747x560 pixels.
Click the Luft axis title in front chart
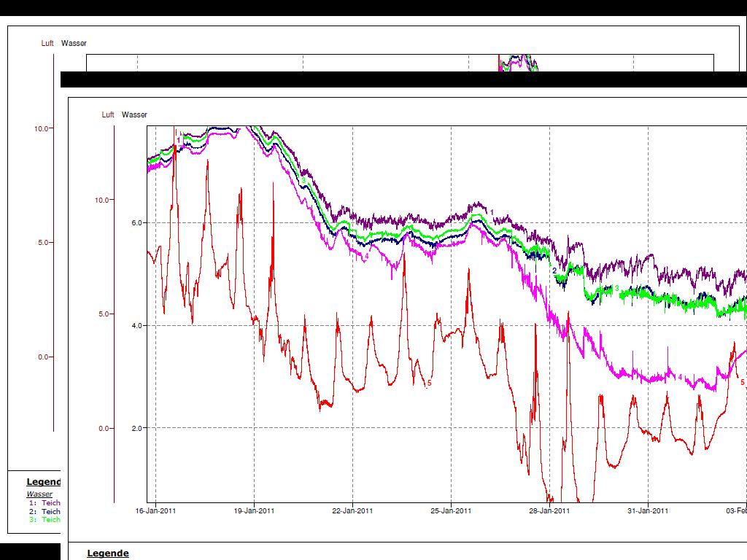coord(108,114)
